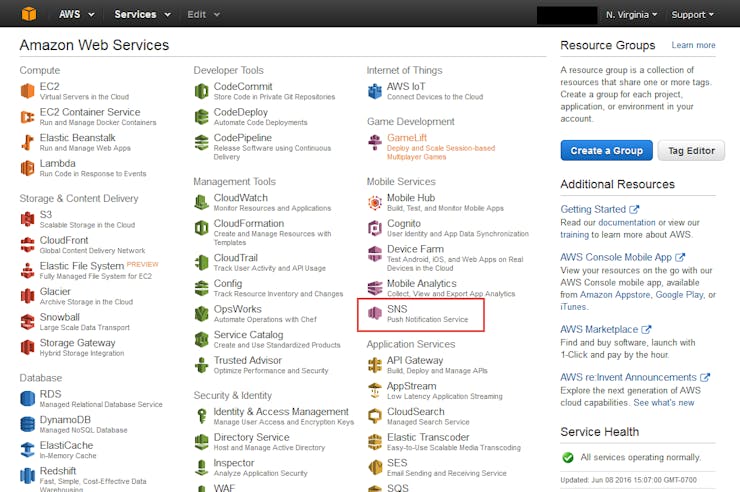
Task: Open the AppStream service link
Action: (x=411, y=386)
